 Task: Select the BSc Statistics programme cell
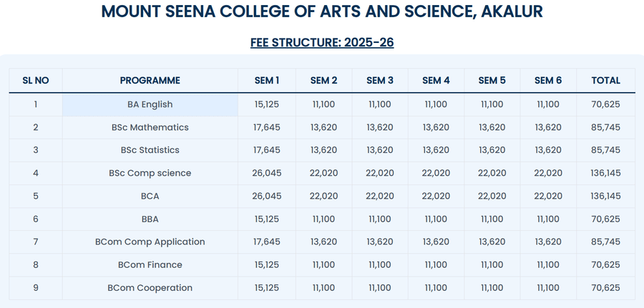150,150
